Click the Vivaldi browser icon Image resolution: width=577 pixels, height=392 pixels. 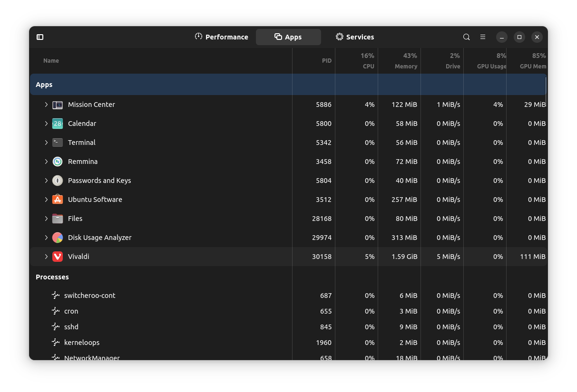(x=57, y=257)
